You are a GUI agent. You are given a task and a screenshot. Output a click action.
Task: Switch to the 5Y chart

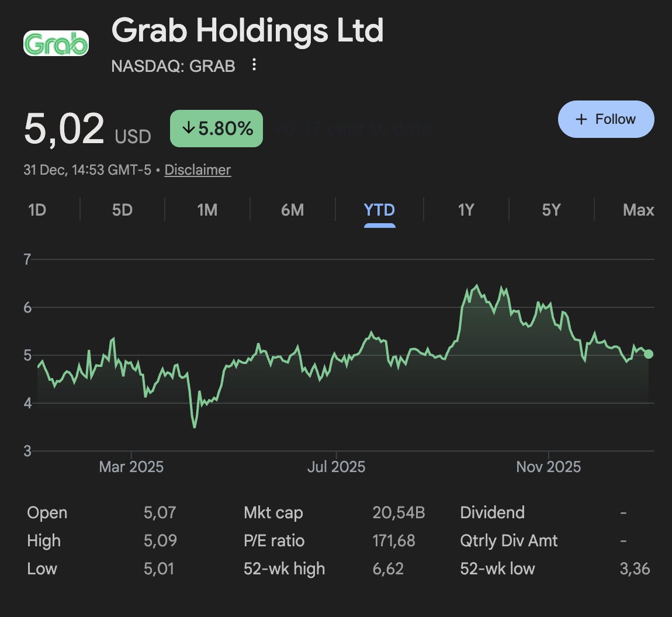(x=550, y=210)
